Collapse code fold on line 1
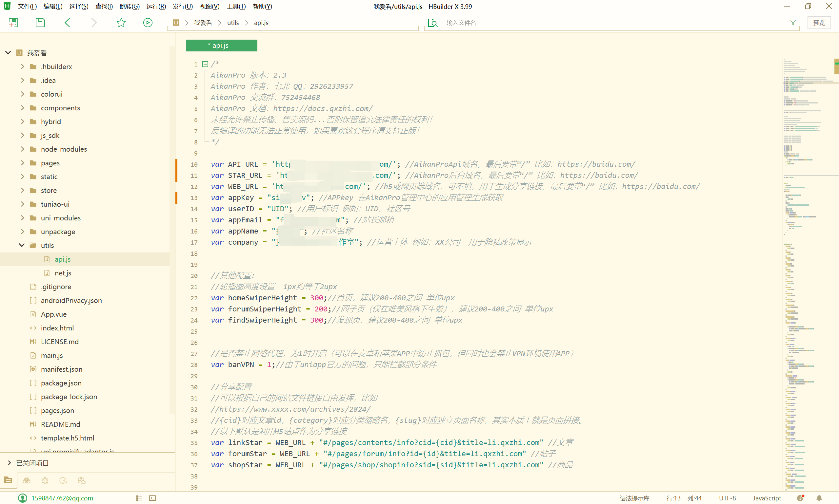Screen dimensions: 839x504 point(205,64)
